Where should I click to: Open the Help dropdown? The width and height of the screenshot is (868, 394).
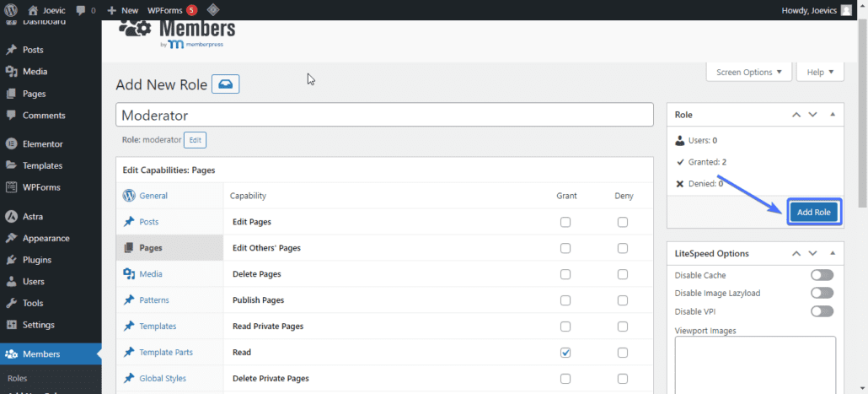821,72
